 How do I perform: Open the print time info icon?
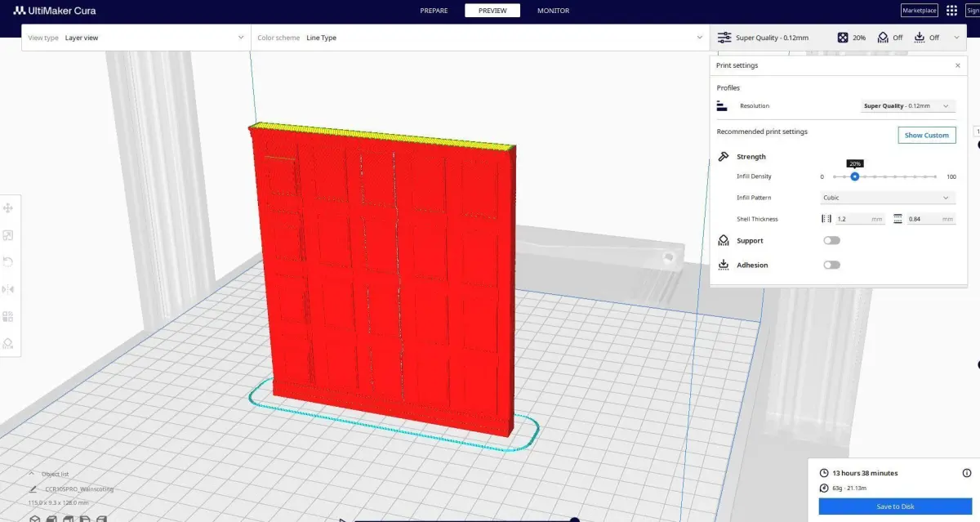(967, 473)
